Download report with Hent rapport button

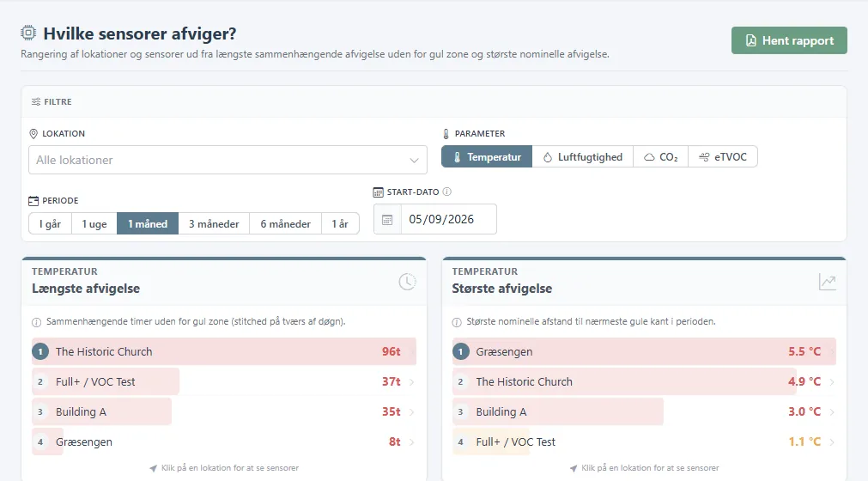789,40
